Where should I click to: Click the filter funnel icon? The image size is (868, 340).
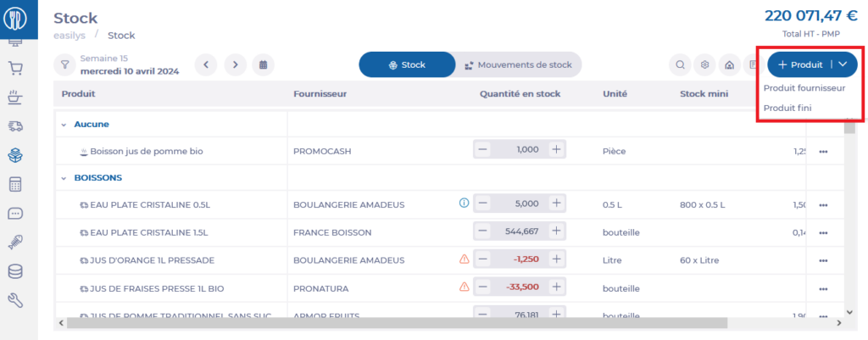pyautogui.click(x=65, y=64)
